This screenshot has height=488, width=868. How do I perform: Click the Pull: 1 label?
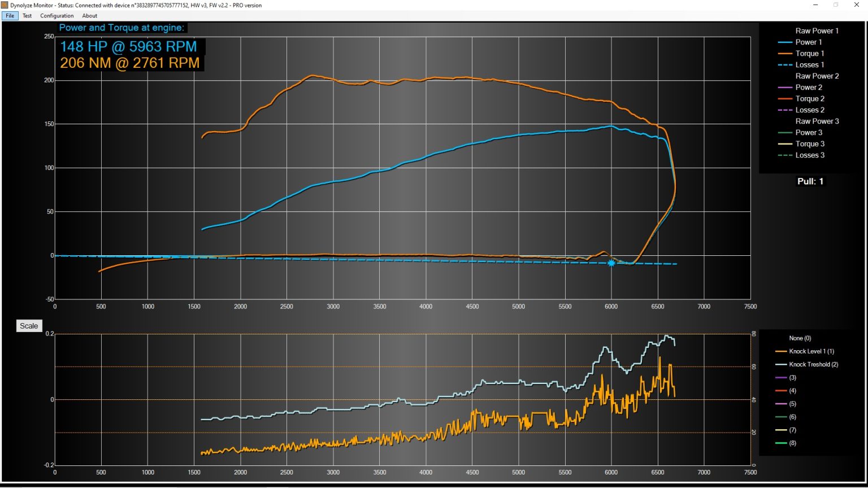811,181
